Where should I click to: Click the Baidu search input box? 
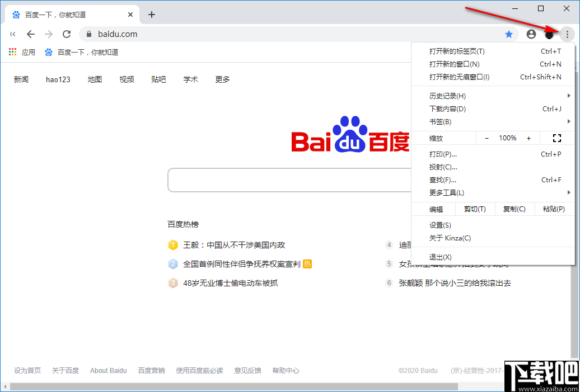click(x=289, y=180)
